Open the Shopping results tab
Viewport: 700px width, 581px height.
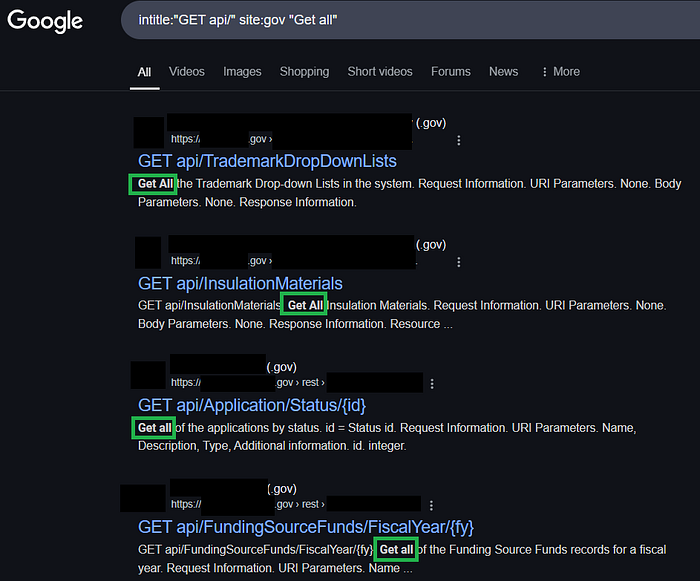(x=304, y=71)
